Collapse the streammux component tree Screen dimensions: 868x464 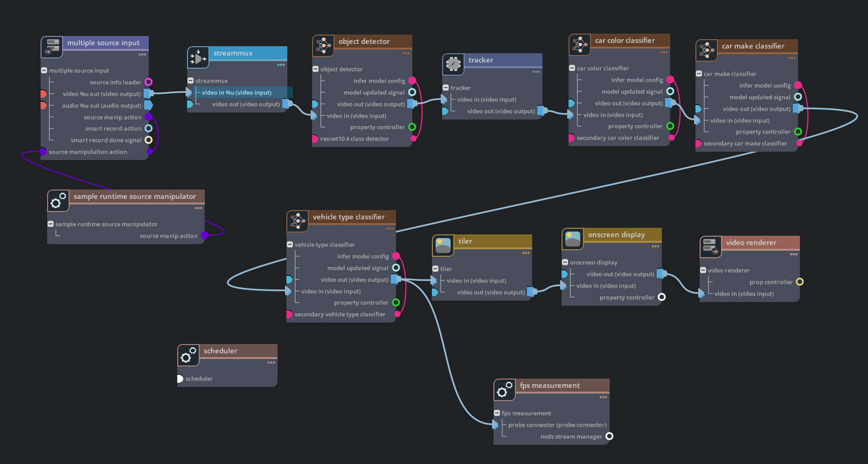190,81
